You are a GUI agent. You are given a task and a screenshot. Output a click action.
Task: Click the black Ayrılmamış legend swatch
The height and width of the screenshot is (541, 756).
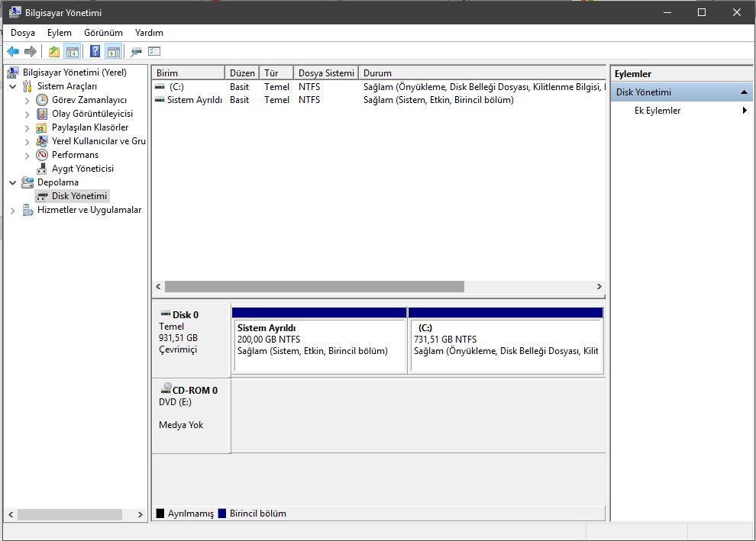(x=160, y=514)
